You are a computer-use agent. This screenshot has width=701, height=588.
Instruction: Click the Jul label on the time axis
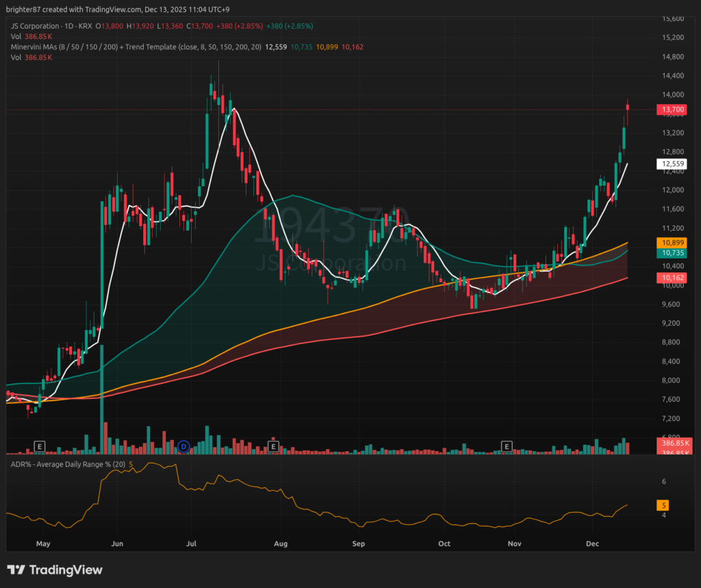coord(191,544)
